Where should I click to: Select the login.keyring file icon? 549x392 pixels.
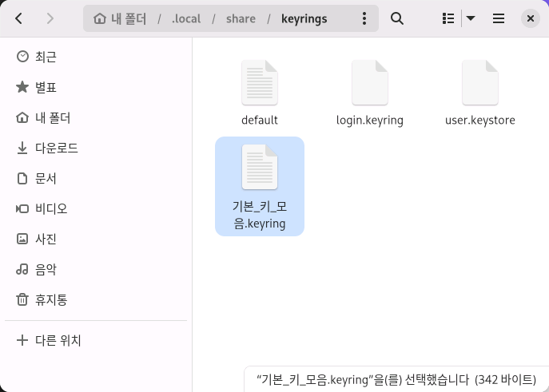point(370,82)
